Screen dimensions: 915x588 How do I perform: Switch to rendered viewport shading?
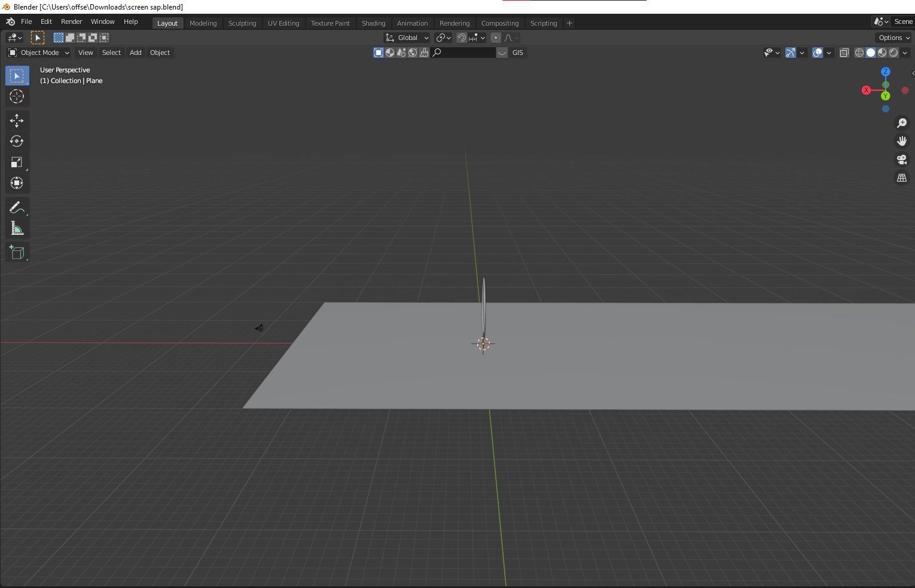click(893, 53)
